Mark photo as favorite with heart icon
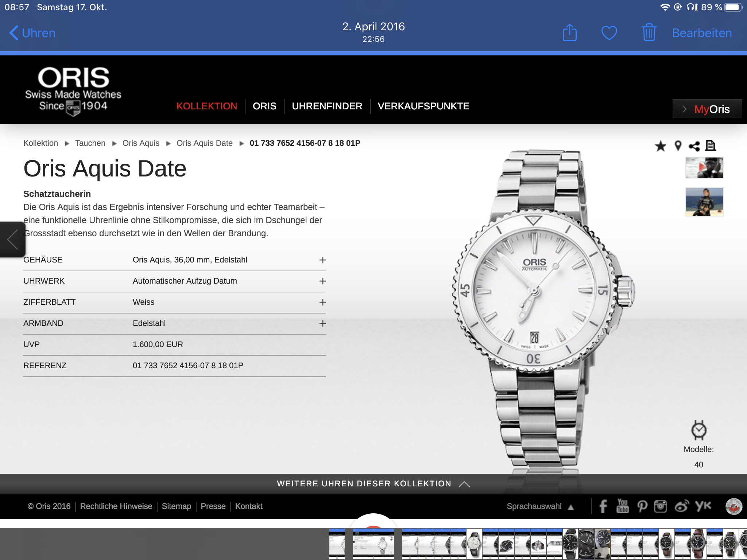The image size is (747, 560). click(x=609, y=33)
